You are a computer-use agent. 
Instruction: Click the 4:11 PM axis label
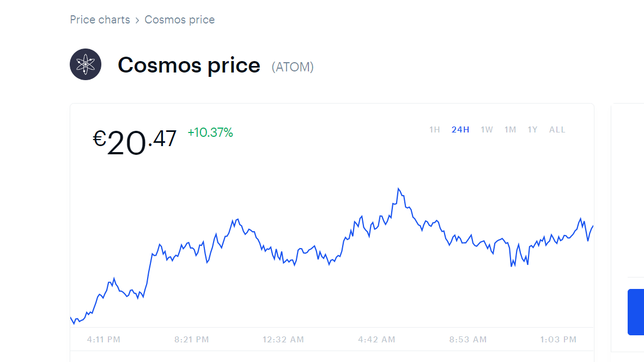[104, 340]
